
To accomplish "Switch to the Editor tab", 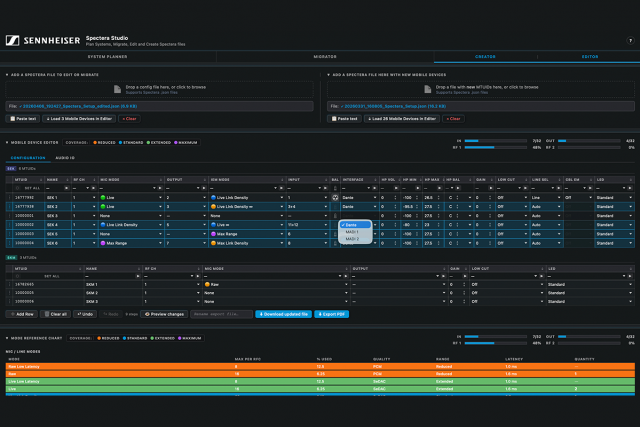I will [590, 57].
